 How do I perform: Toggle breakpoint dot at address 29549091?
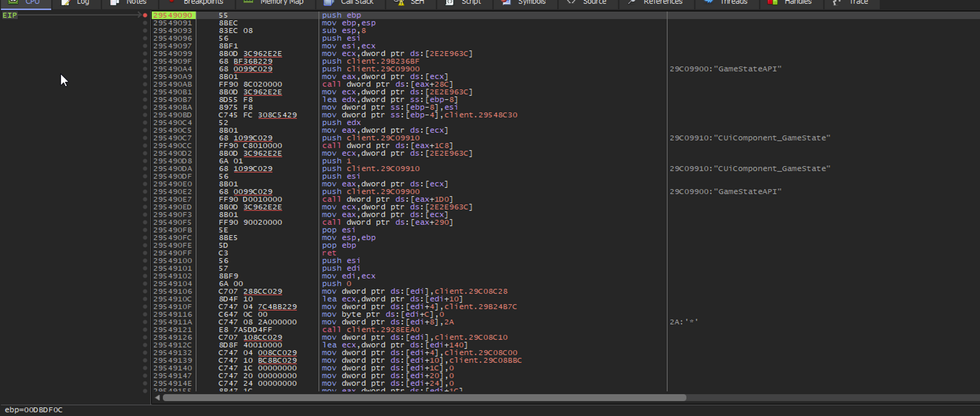pos(145,23)
